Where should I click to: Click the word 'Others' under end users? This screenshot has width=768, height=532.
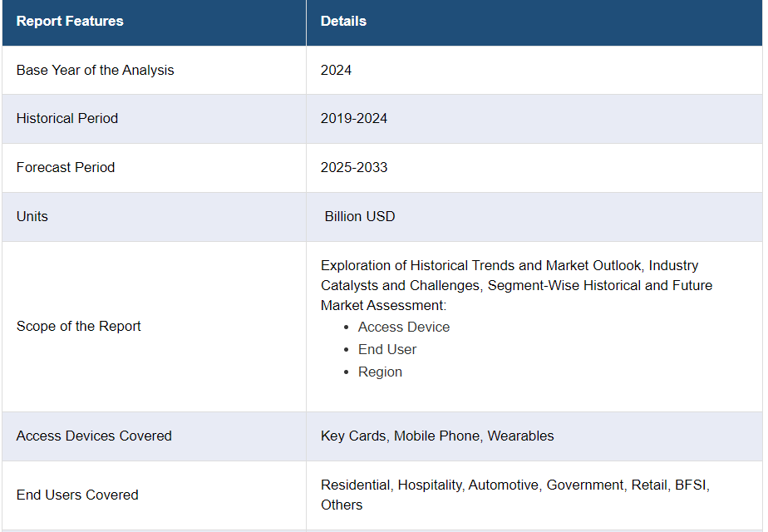[x=342, y=505]
